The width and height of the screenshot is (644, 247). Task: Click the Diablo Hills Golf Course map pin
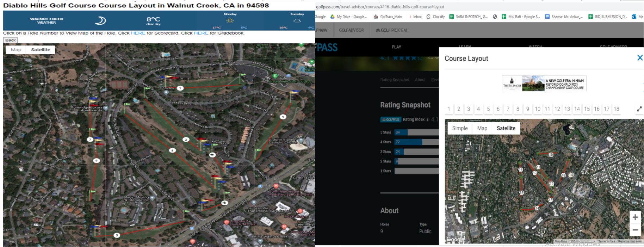point(275,76)
